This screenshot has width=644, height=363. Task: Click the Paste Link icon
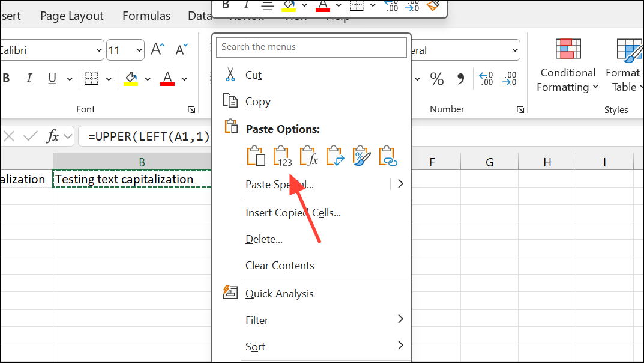pyautogui.click(x=389, y=156)
